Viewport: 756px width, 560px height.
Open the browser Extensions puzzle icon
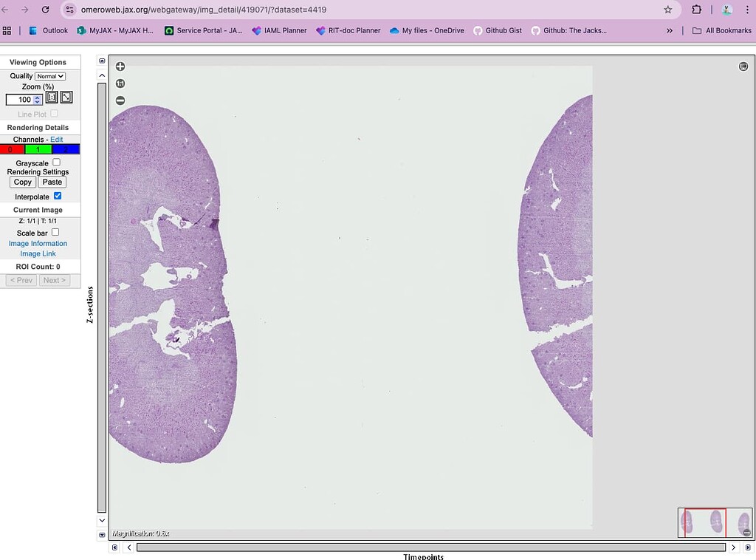pyautogui.click(x=696, y=11)
